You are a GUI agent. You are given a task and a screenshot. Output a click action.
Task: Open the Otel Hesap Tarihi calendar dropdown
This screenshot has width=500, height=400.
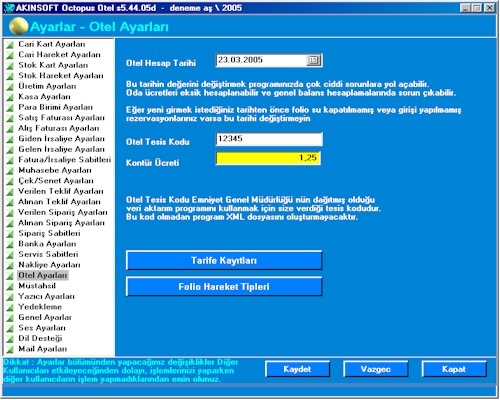(313, 60)
